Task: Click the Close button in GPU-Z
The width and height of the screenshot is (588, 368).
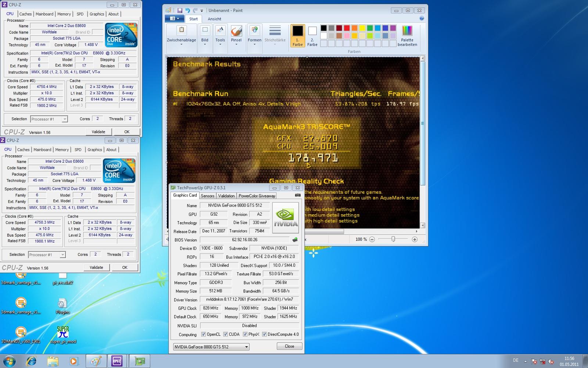Action: pyautogui.click(x=290, y=346)
